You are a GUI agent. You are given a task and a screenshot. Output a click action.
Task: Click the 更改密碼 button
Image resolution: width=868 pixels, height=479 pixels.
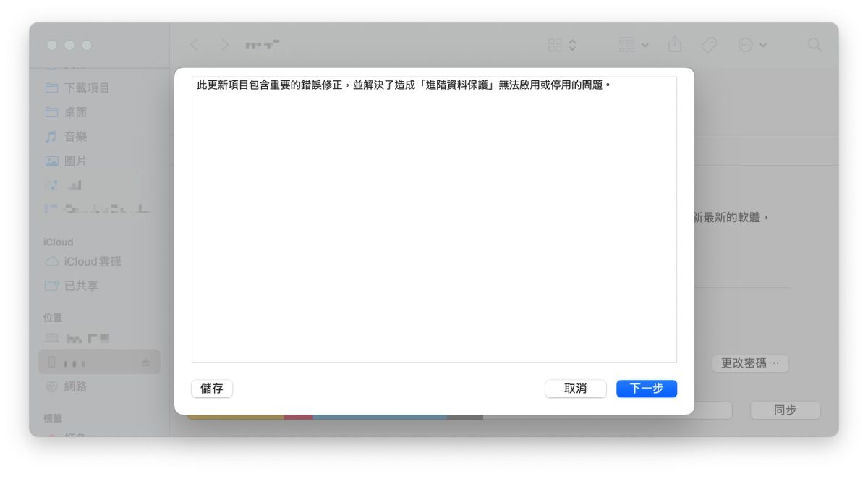click(x=749, y=363)
